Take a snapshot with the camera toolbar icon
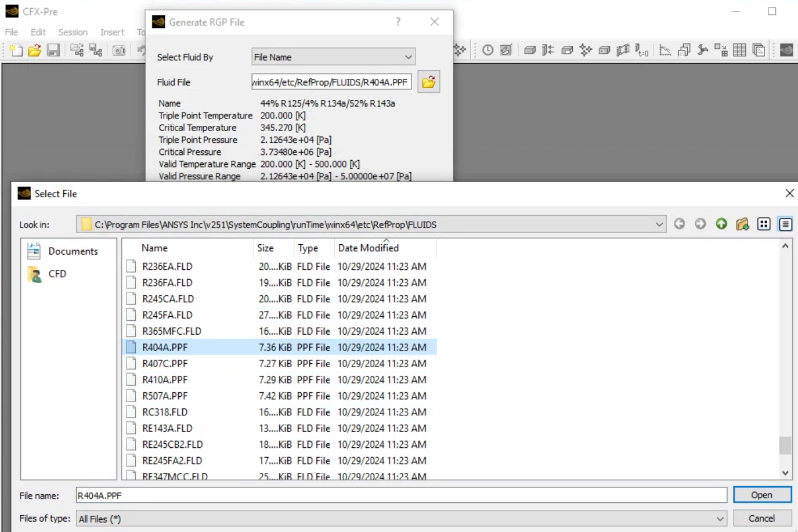This screenshot has height=532, width=798. tap(120, 50)
